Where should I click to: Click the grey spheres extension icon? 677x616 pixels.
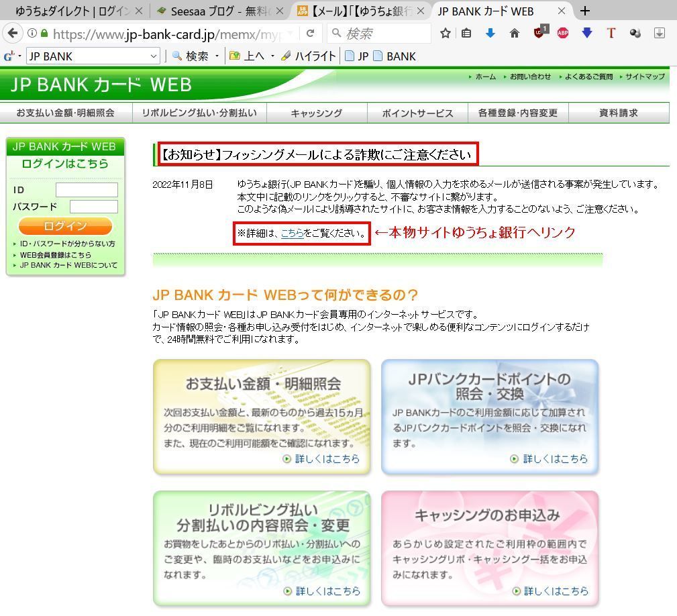coord(635,34)
